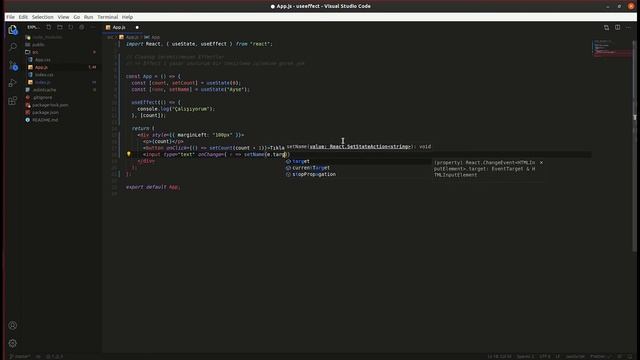Screen dimensions: 640x360
Task: Click Split Editor Right icon
Action: 618,27
